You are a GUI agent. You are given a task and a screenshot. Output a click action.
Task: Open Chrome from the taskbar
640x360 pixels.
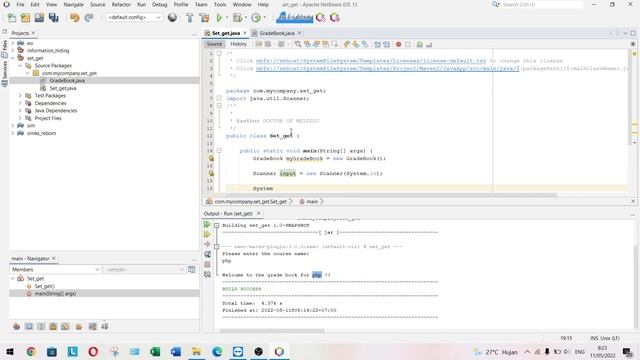coord(31,351)
